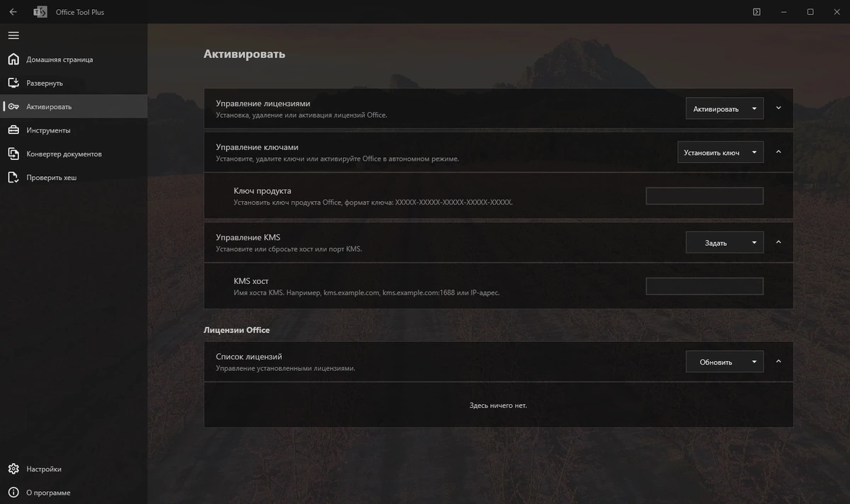Open Проверить хеш page
The image size is (850, 504).
pyautogui.click(x=74, y=178)
